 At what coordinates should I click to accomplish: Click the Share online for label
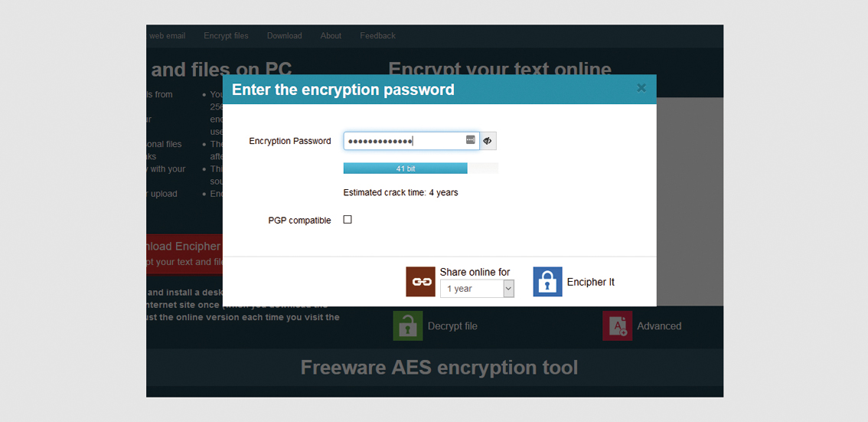tap(475, 272)
